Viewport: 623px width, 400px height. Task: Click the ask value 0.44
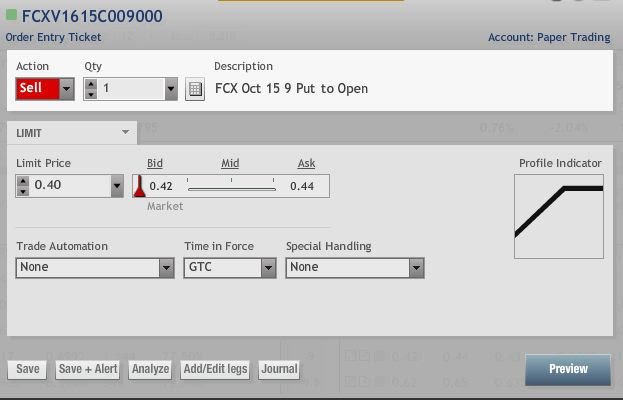point(302,186)
